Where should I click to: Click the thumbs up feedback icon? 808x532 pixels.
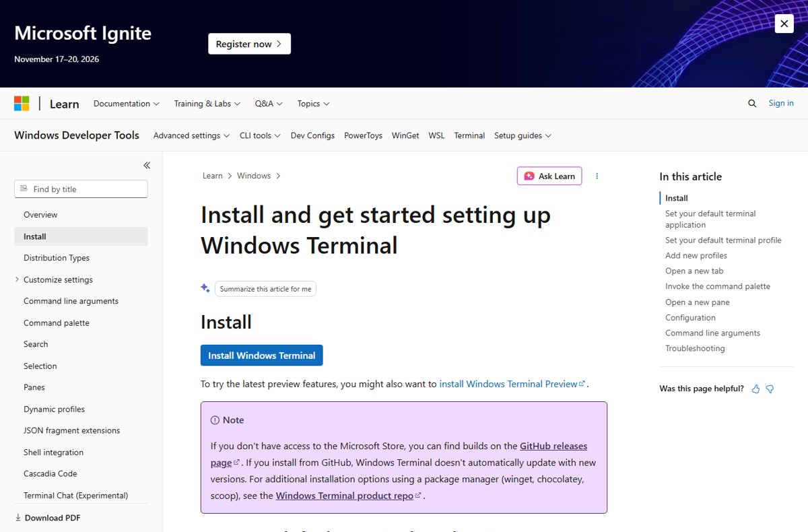point(755,389)
